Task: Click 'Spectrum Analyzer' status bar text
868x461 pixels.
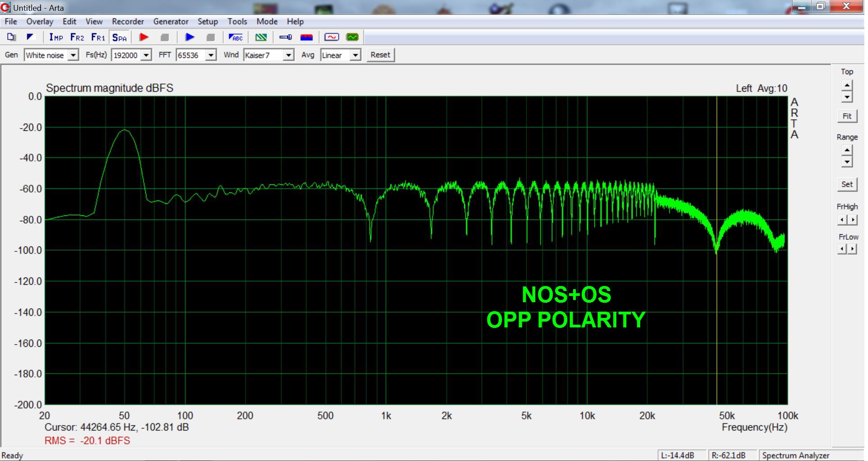Action: pyautogui.click(x=796, y=456)
